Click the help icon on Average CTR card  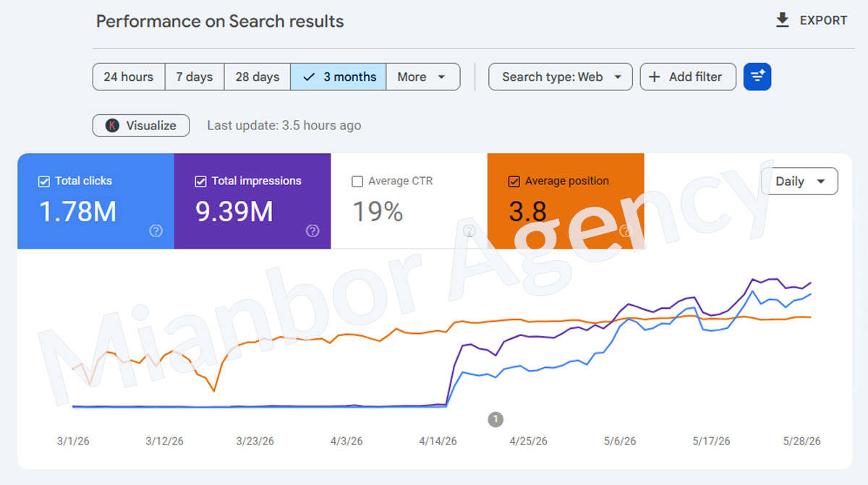coord(469,231)
